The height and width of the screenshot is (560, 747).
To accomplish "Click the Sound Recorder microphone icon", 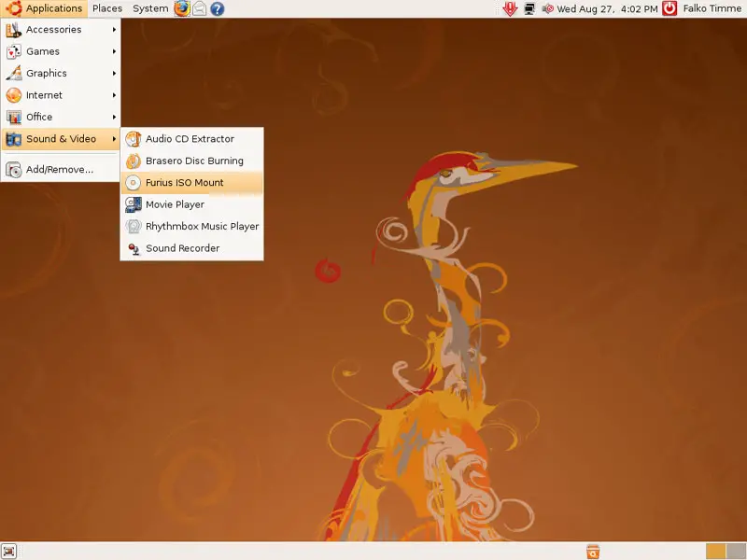I will [134, 248].
